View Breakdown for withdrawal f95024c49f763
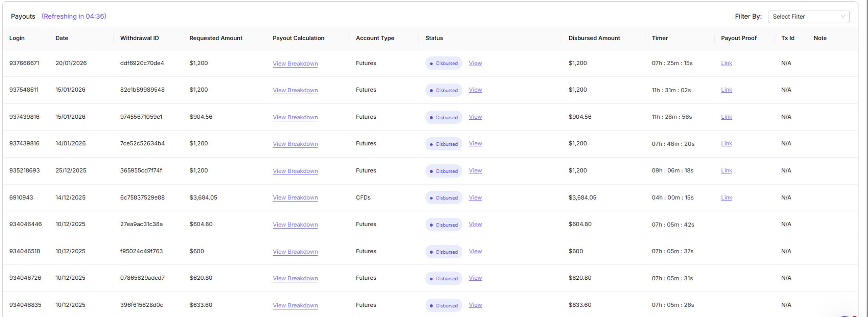This screenshot has height=317, width=868. 295,252
